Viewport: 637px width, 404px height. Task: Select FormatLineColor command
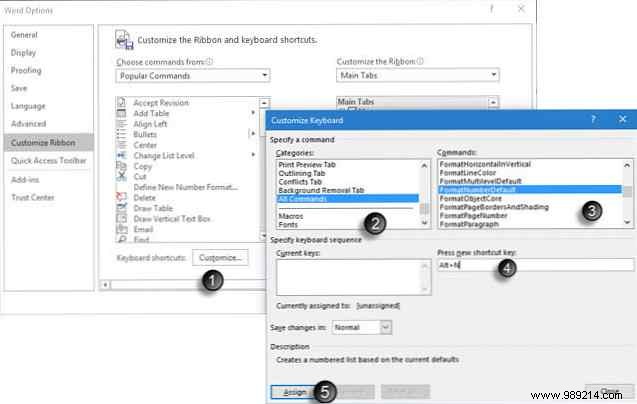click(468, 173)
